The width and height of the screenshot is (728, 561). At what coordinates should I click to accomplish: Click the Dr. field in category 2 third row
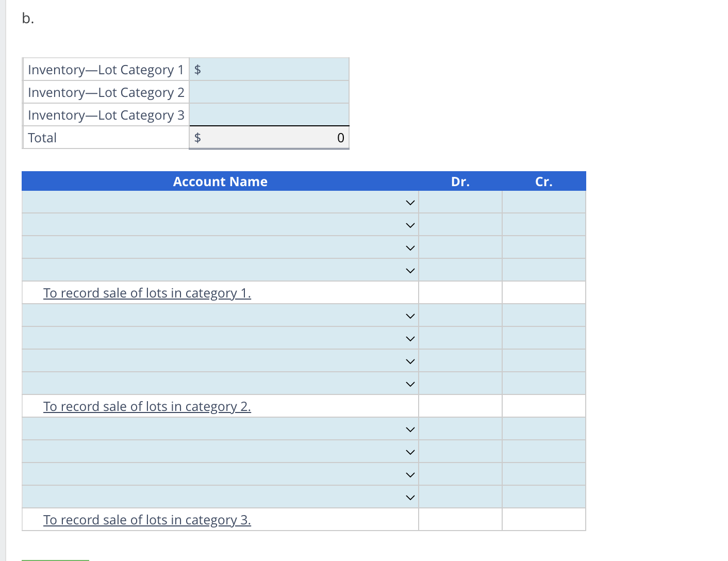point(460,361)
